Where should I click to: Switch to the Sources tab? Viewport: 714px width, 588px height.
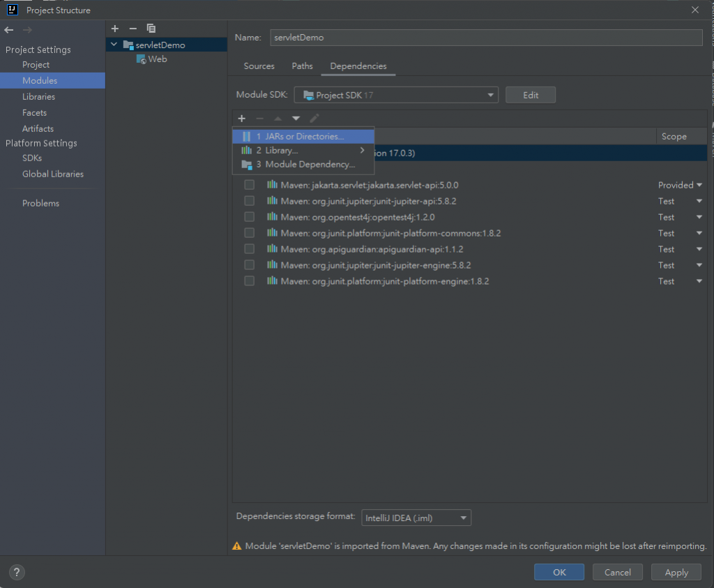pos(259,66)
